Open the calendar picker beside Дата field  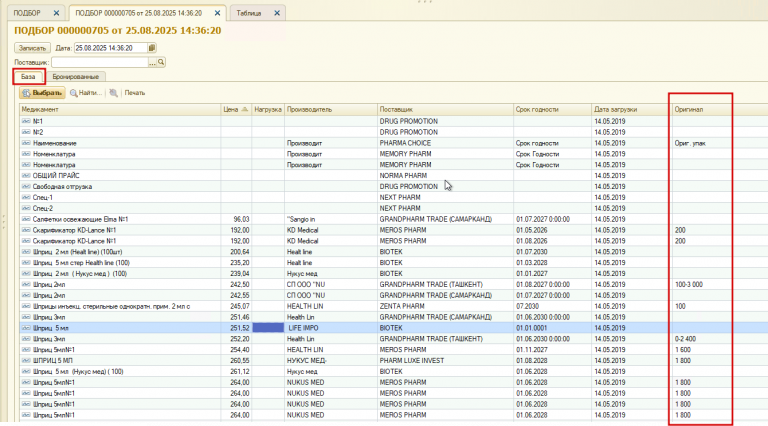click(x=152, y=48)
